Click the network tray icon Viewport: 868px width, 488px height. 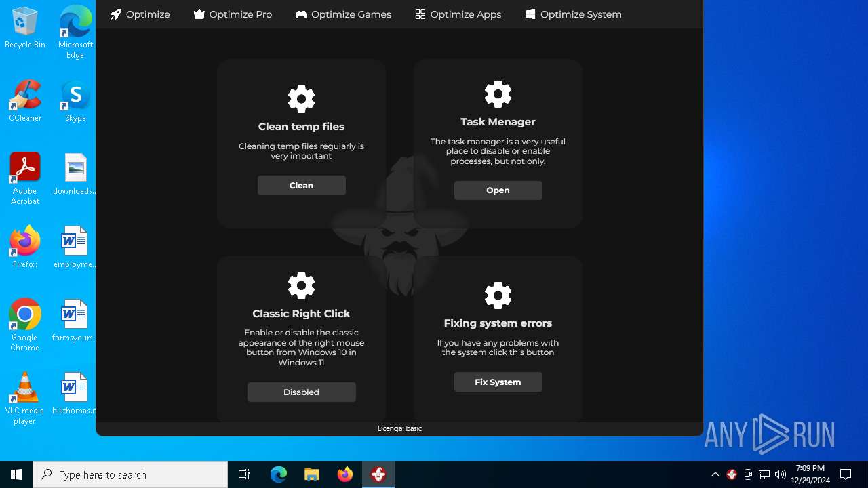(764, 474)
